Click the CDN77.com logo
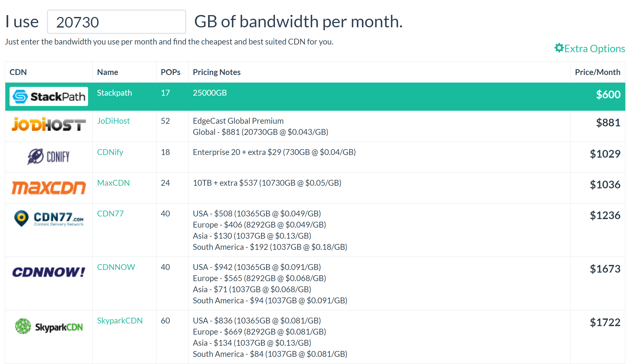The width and height of the screenshot is (632, 364). pyautogui.click(x=49, y=218)
